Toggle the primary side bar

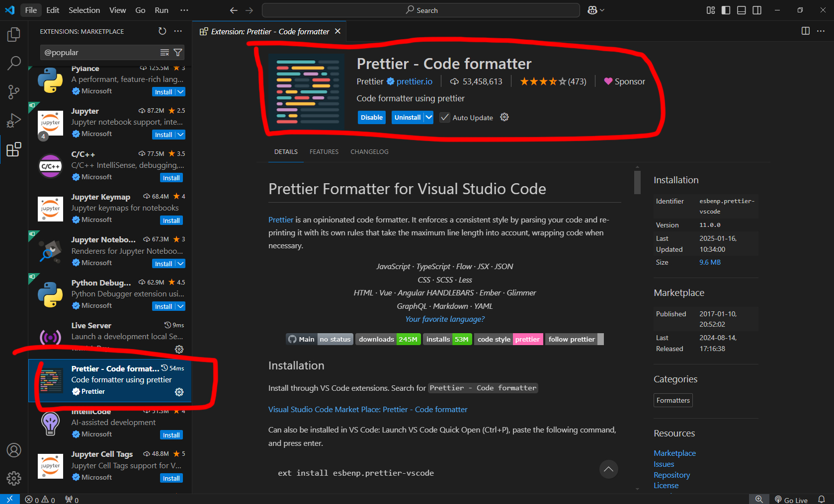click(x=726, y=10)
